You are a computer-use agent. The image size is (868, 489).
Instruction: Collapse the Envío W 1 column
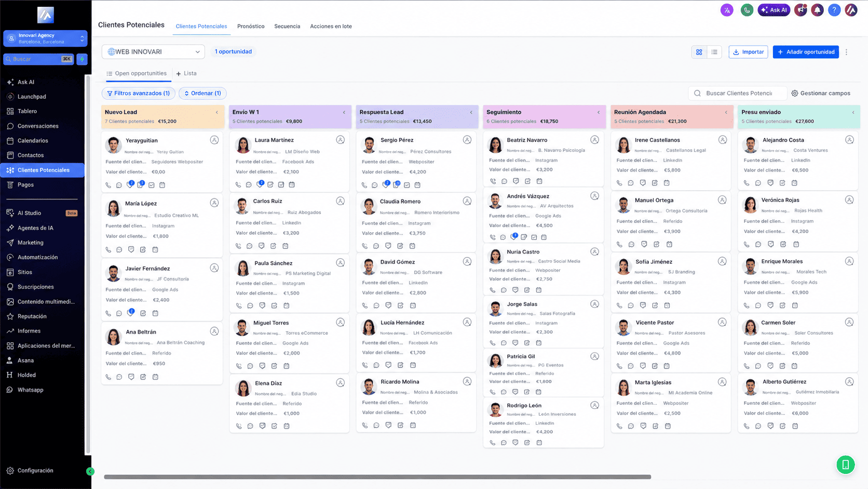(344, 112)
